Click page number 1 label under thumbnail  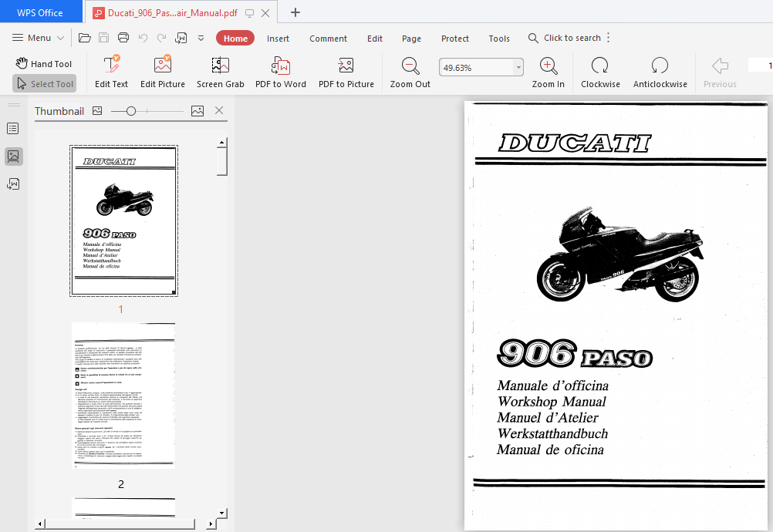[121, 309]
